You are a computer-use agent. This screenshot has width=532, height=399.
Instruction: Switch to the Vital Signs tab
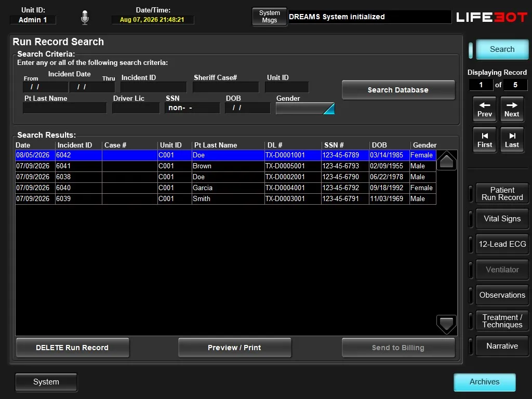pyautogui.click(x=502, y=219)
